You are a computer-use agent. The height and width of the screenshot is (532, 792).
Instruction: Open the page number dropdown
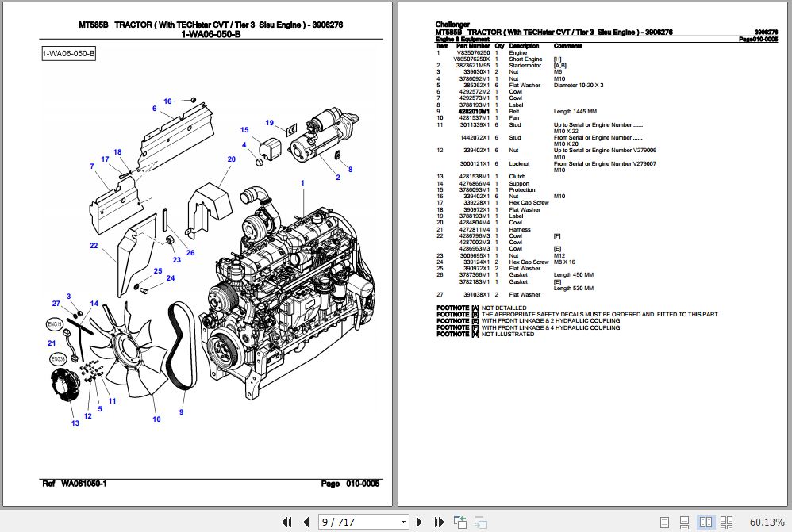pos(405,522)
